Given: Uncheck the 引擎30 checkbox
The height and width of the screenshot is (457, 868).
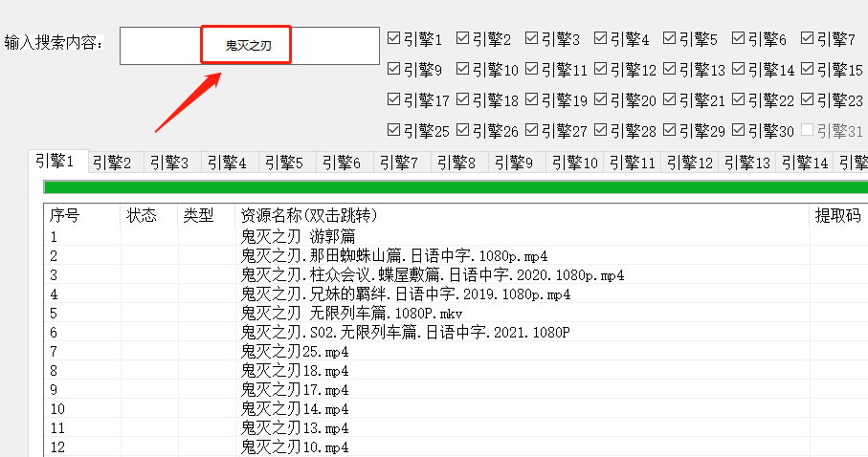Looking at the screenshot, I should 738,130.
